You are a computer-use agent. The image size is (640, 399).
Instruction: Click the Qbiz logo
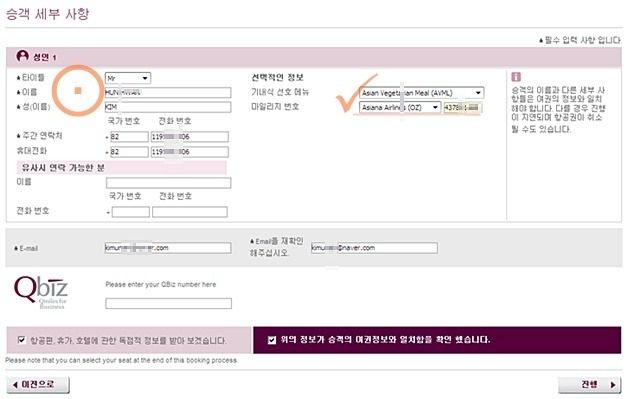coord(40,292)
